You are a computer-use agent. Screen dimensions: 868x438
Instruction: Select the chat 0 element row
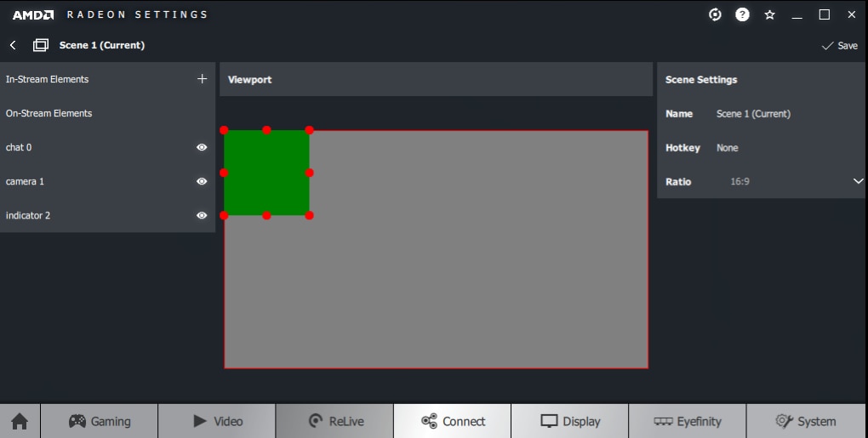107,147
